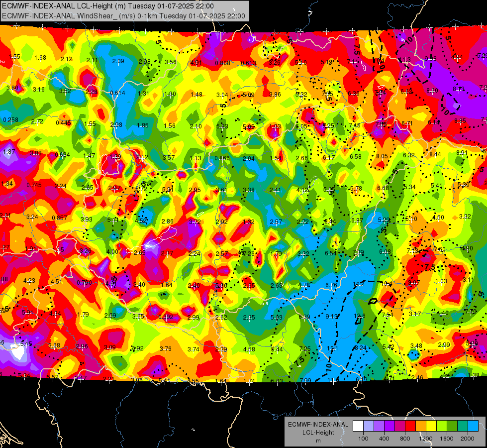Select the map value 6.71
Screen dimensions: 487x448
[x=407, y=123]
